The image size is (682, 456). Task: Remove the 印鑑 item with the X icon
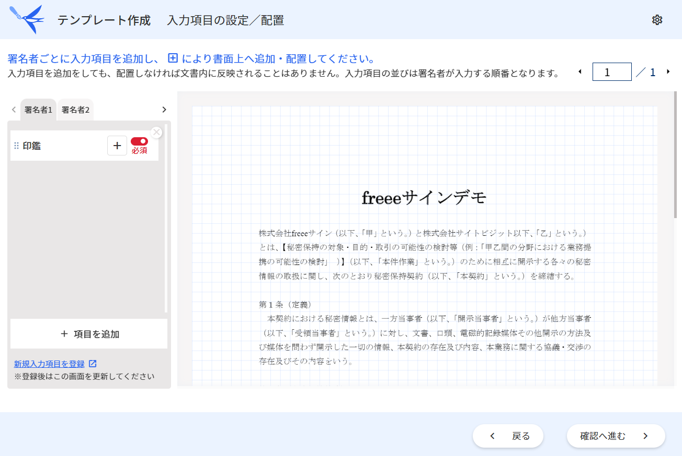coord(157,132)
